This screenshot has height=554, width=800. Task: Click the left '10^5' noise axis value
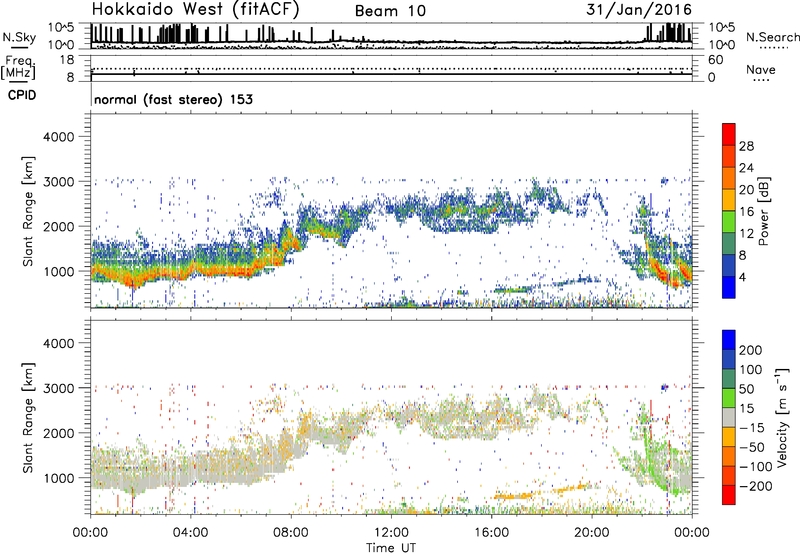point(62,27)
